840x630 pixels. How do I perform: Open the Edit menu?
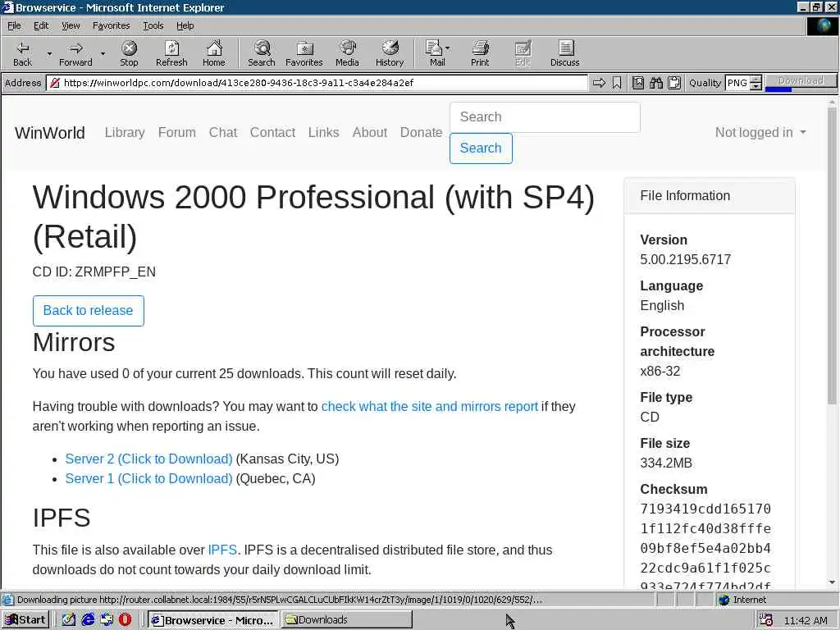click(x=41, y=25)
